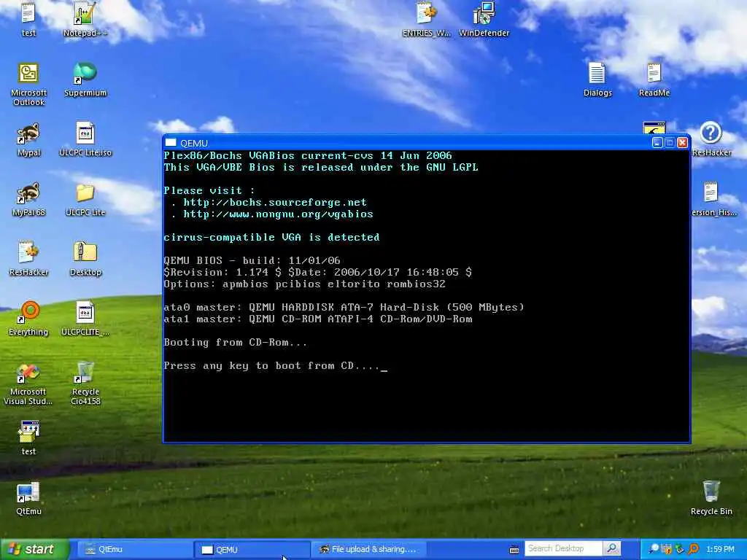Click in the Search Desktop input field

point(564,548)
